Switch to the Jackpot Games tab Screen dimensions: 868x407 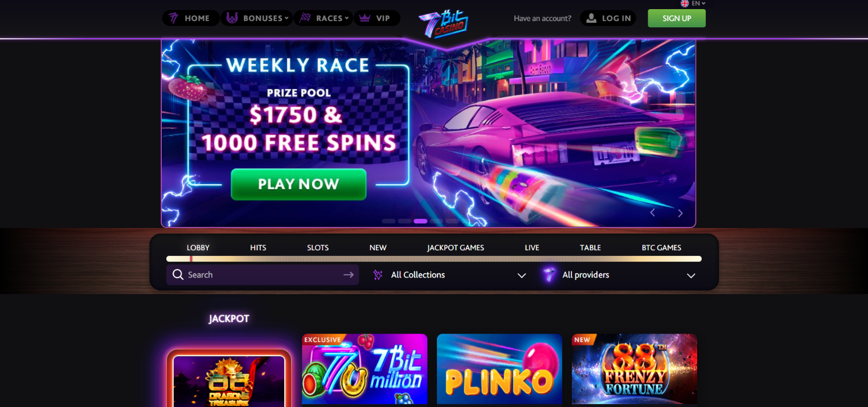456,247
